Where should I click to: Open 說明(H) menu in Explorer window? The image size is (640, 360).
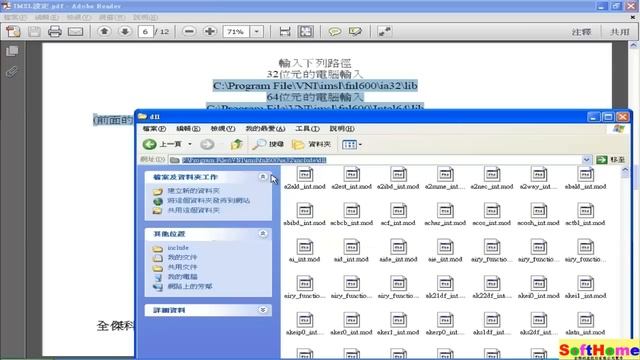click(342, 129)
